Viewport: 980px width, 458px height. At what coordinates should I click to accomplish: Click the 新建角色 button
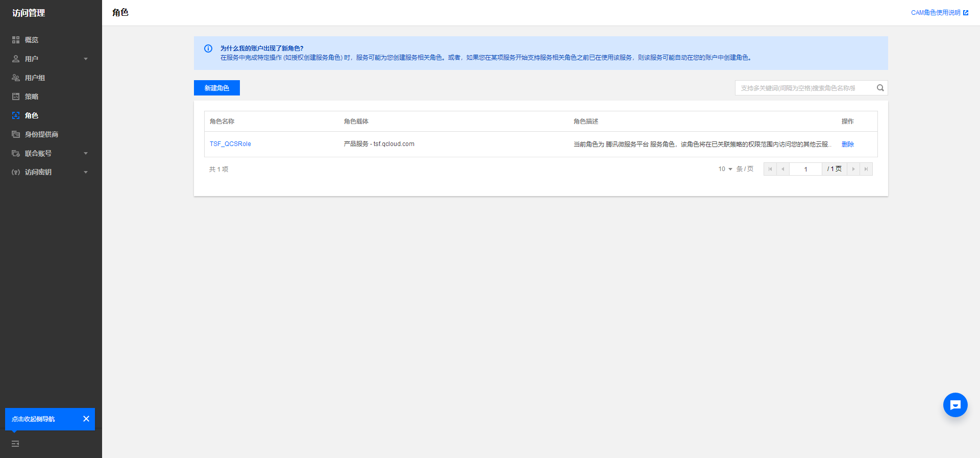[217, 88]
